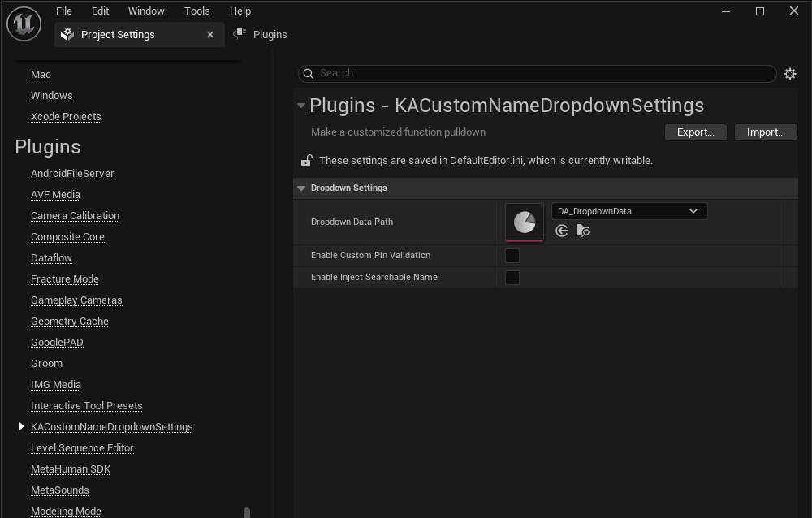Open the Gameplay Cameras plugin settings
812x518 pixels.
[76, 300]
